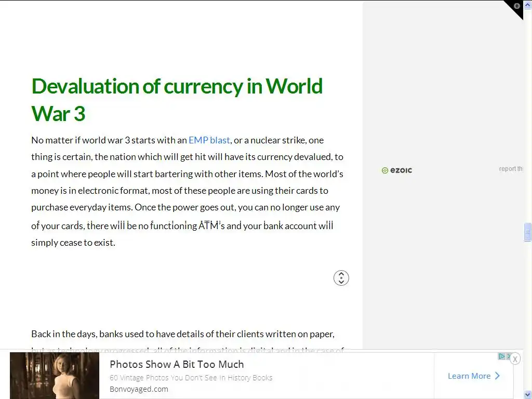532x399 pixels.
Task: Click the text 'simply cease to exist.'
Action: (x=73, y=243)
